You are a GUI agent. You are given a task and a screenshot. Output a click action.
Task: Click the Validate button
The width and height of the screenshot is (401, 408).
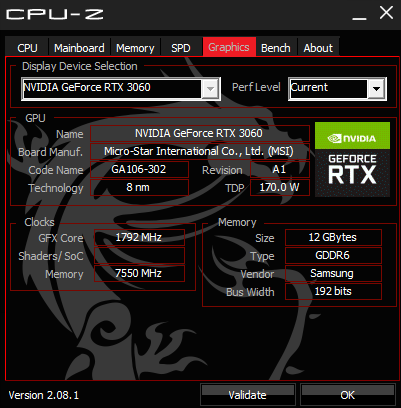[248, 395]
